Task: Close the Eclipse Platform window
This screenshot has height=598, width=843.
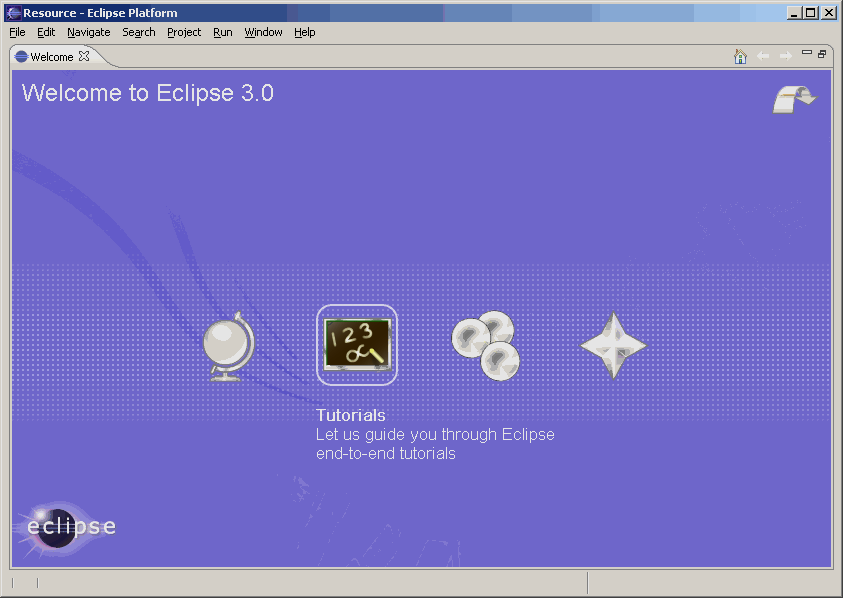Action: pyautogui.click(x=829, y=12)
